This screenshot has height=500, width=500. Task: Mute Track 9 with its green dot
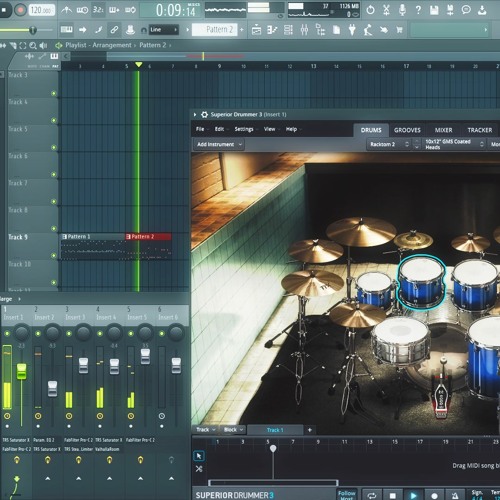click(54, 255)
